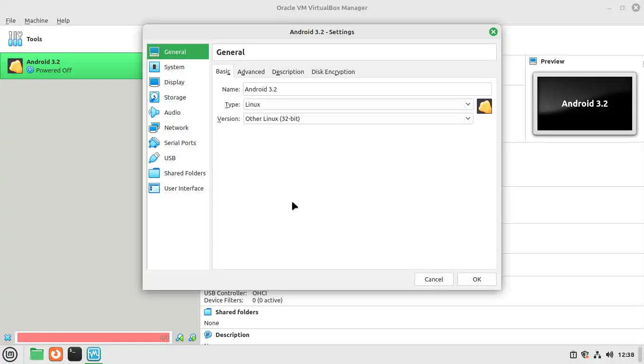Click the clipboard notification tray icon
The width and height of the screenshot is (644, 364).
[573, 355]
